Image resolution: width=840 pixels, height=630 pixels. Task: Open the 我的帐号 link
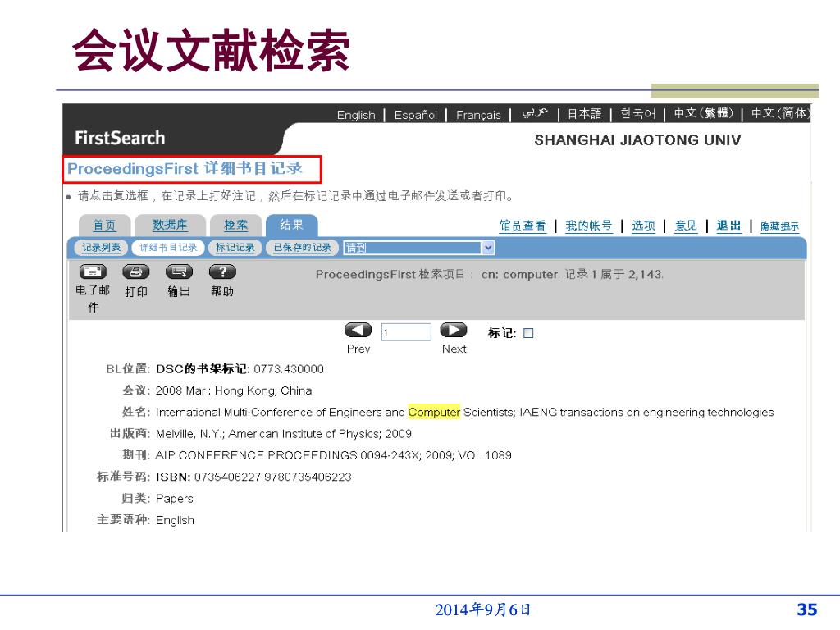click(x=589, y=226)
